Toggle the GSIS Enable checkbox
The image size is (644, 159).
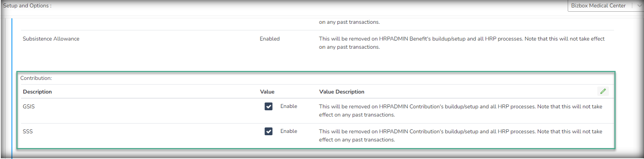pyautogui.click(x=269, y=106)
